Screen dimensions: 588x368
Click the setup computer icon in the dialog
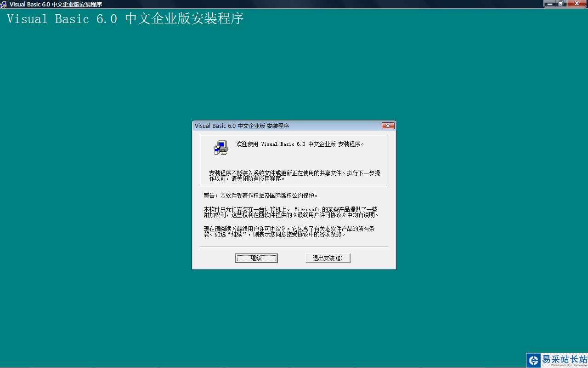pos(221,147)
